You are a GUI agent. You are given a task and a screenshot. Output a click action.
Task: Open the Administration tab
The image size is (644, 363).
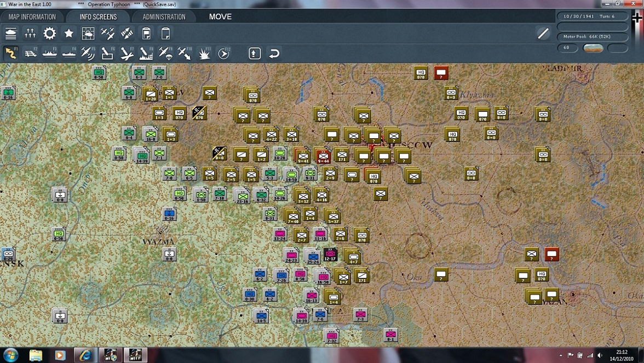[x=164, y=17]
